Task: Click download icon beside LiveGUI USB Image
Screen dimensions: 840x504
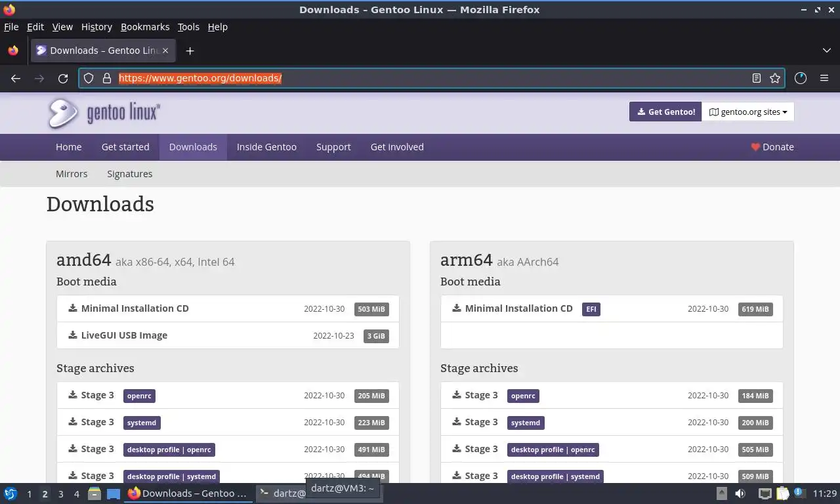Action: coord(73,335)
